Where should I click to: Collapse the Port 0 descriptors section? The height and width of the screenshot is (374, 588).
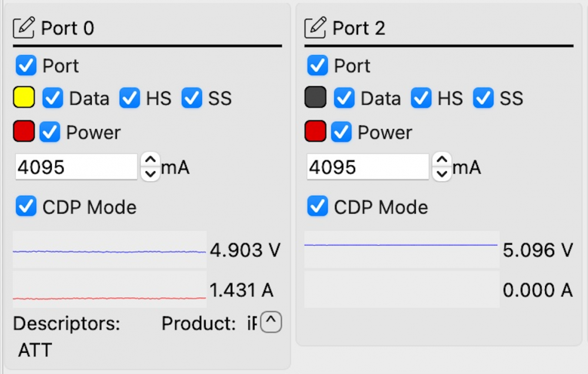pyautogui.click(x=271, y=322)
